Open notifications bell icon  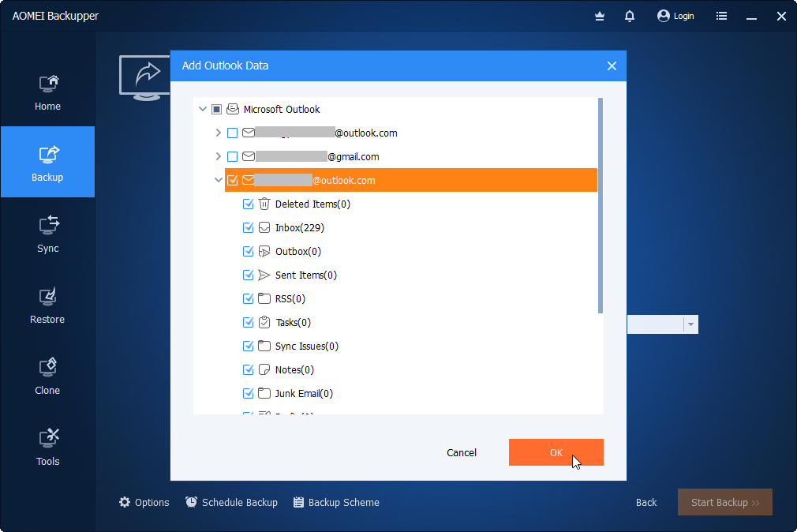click(x=629, y=17)
